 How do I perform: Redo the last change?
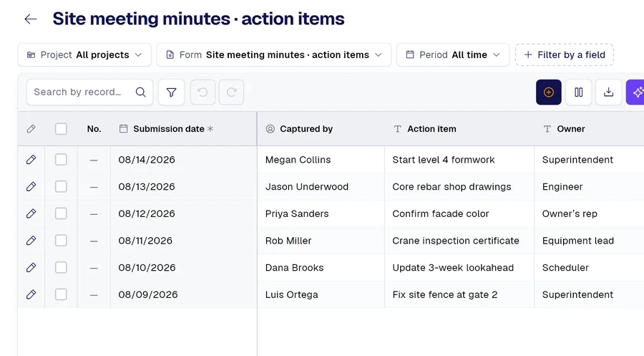pos(231,92)
